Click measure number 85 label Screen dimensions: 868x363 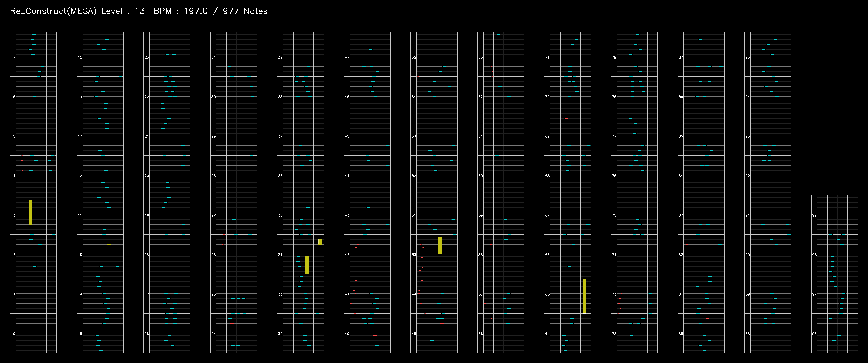681,136
